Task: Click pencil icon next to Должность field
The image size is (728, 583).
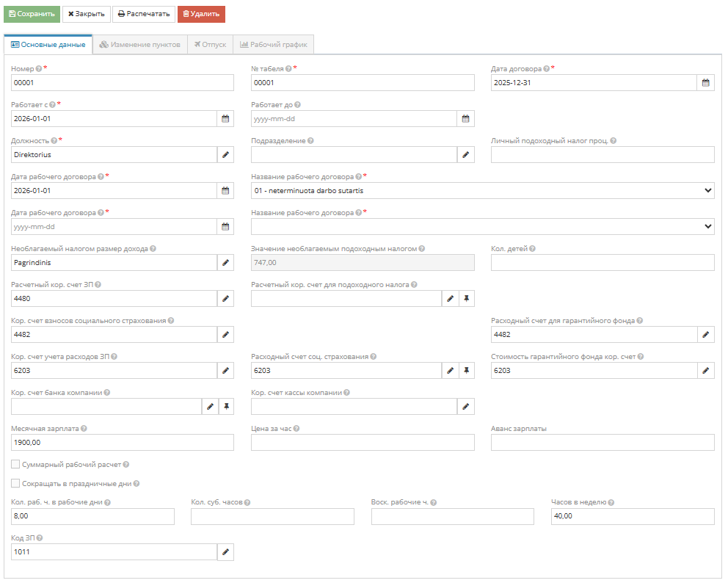Action: click(x=225, y=155)
